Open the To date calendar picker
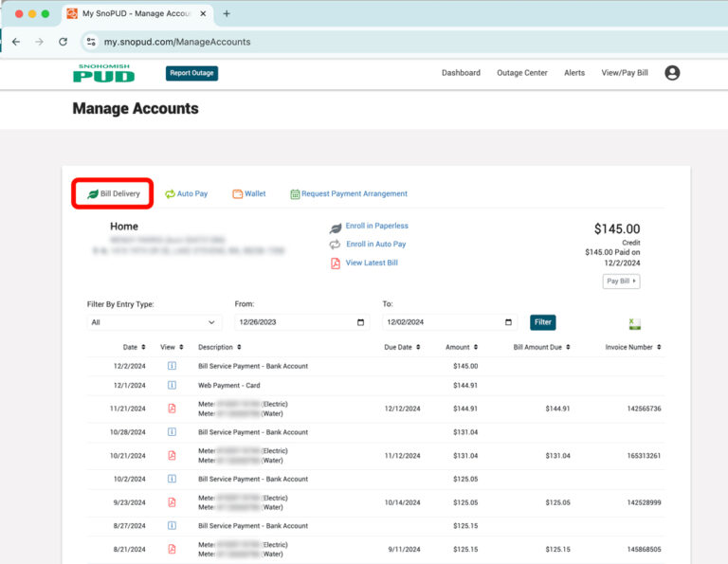 509,322
